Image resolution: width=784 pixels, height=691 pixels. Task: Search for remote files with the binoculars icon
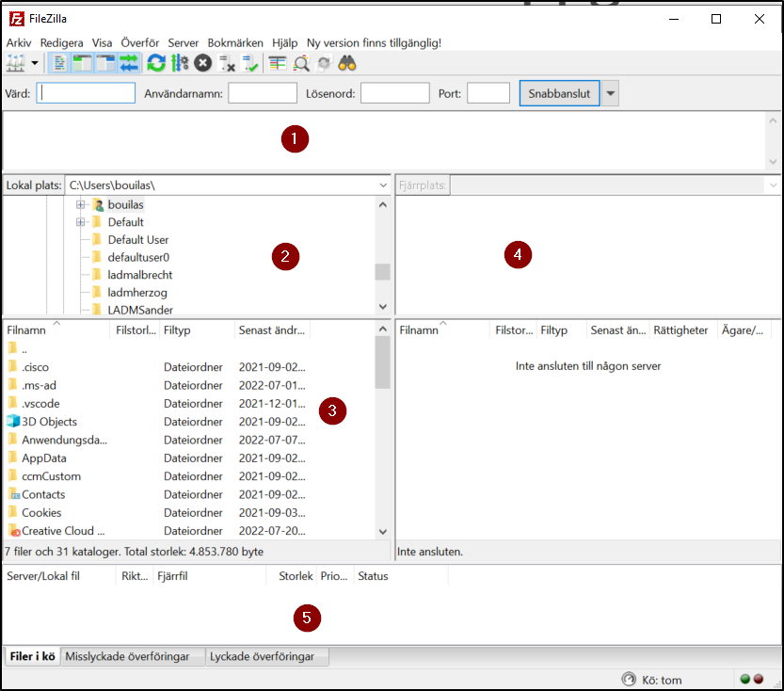click(x=345, y=63)
